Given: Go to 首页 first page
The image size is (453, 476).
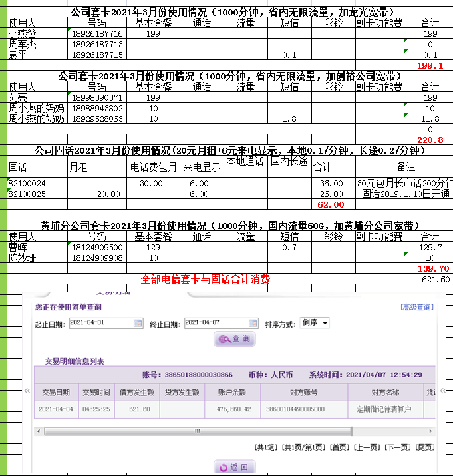Looking at the screenshot, I should click(339, 447).
